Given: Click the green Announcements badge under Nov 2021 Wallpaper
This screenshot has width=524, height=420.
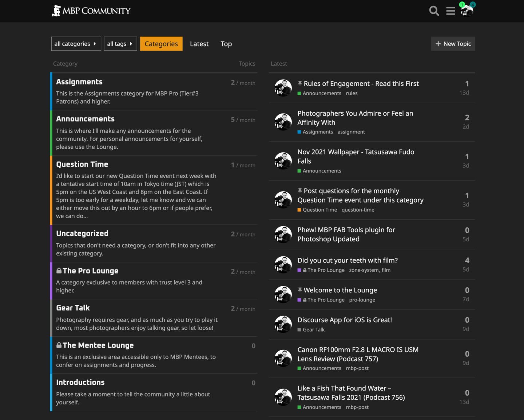Looking at the screenshot, I should pos(319,171).
